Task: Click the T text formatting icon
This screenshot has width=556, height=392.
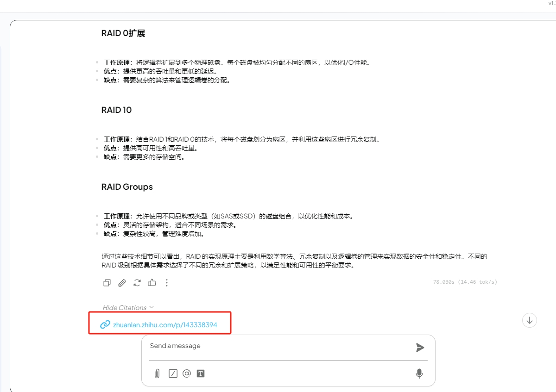Action: [201, 373]
